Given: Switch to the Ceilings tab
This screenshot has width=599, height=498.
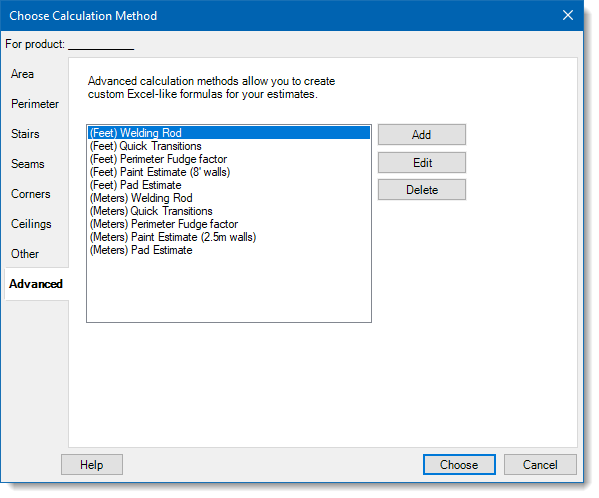Looking at the screenshot, I should point(31,224).
